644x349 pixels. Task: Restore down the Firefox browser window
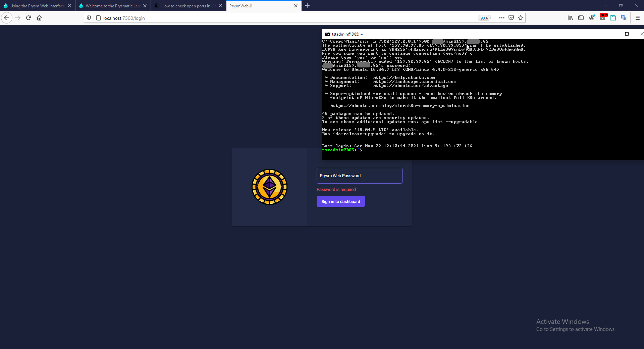coord(621,5)
